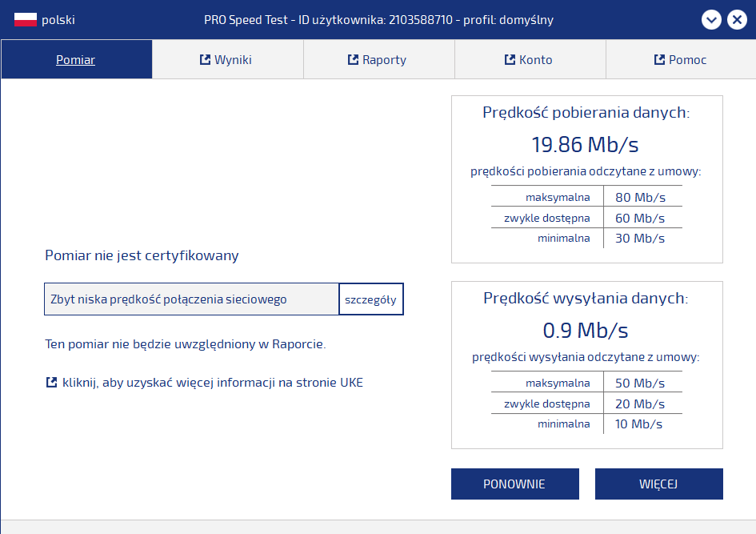This screenshot has width=756, height=534.
Task: Click the Polish flag language icon
Action: click(25, 20)
